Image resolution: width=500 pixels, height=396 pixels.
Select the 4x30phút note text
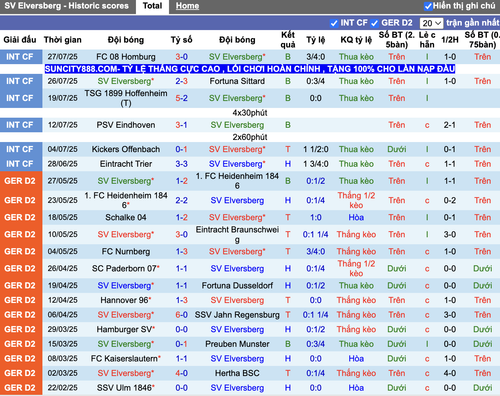click(x=250, y=113)
